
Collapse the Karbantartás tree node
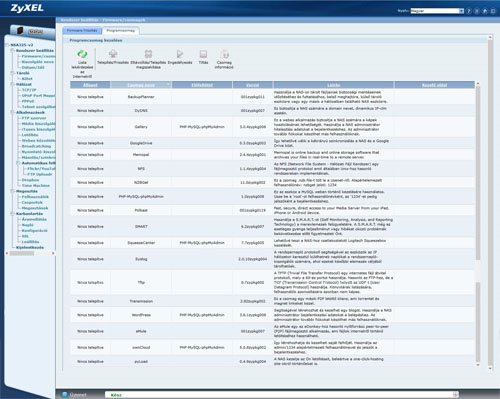[13, 214]
